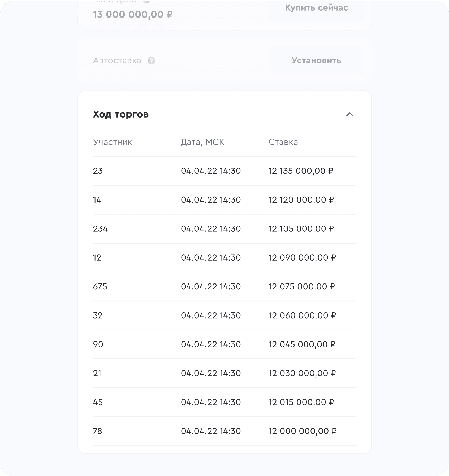The width and height of the screenshot is (449, 476).
Task: Click the Ход торгов heading
Action: pos(121,114)
